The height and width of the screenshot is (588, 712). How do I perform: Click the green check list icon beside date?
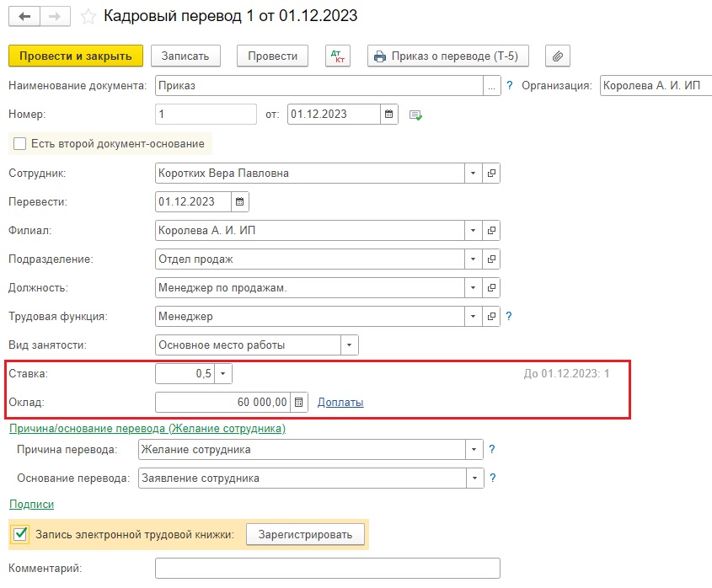pyautogui.click(x=415, y=115)
